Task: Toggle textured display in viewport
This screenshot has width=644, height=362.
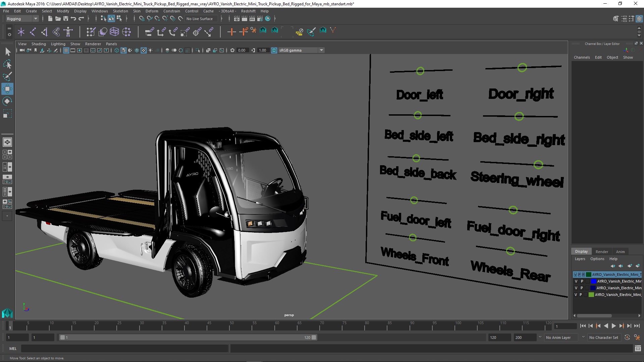Action: tap(144, 50)
